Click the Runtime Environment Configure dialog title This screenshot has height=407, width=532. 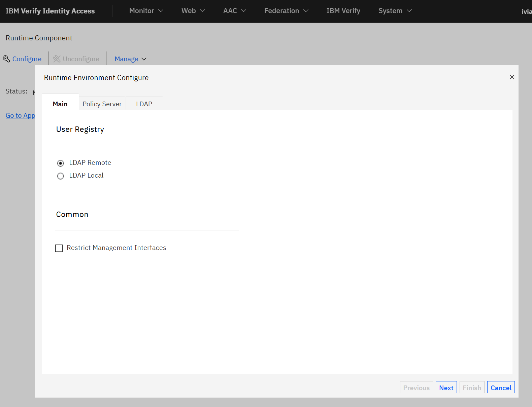click(x=96, y=78)
